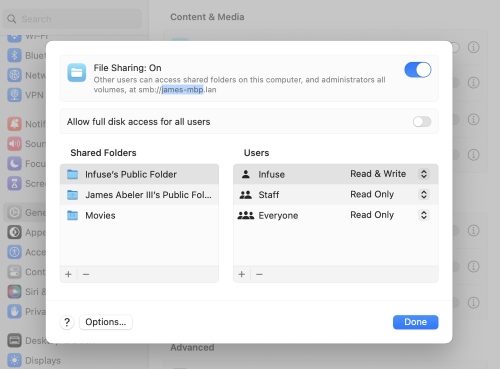Turn off the File Sharing switch
The height and width of the screenshot is (369, 500).
tap(418, 70)
